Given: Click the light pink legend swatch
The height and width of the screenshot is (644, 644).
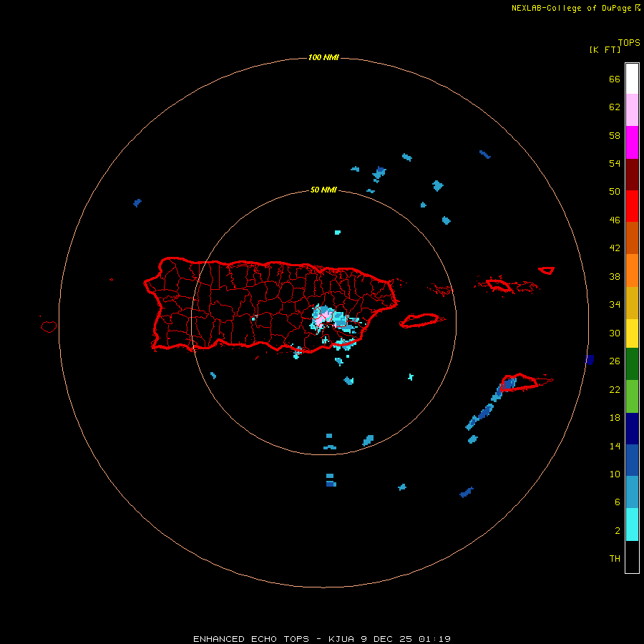Looking at the screenshot, I should click(632, 109).
